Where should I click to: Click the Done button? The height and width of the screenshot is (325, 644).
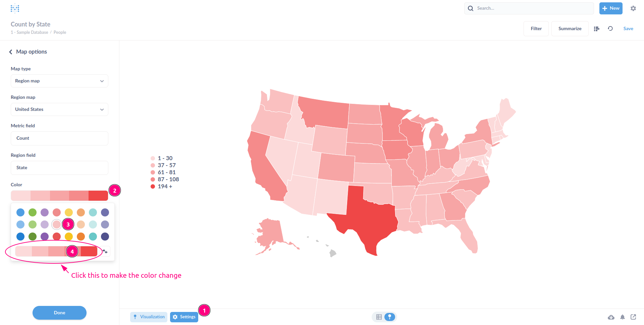coord(59,313)
